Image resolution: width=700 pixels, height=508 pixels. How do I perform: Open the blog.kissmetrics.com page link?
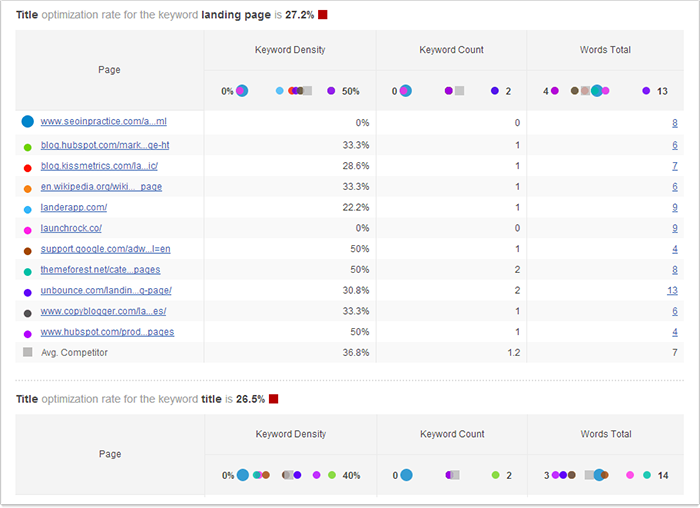[x=99, y=166]
